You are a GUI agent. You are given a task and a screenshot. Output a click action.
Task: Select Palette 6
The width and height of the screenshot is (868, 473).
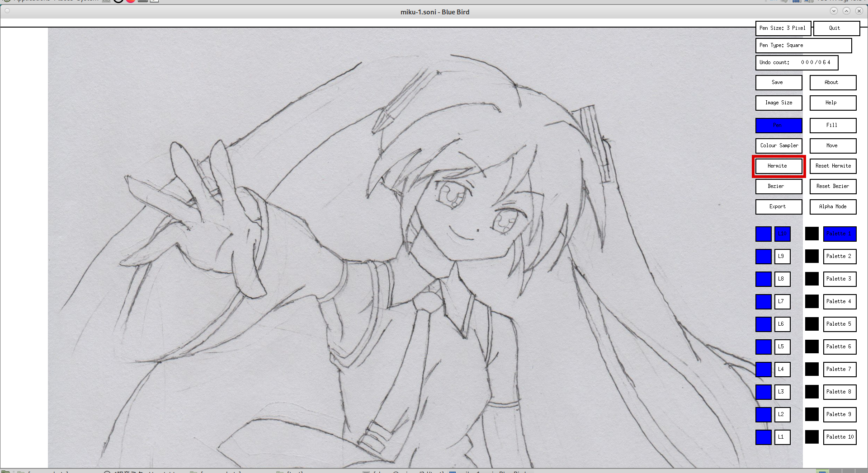(x=840, y=347)
